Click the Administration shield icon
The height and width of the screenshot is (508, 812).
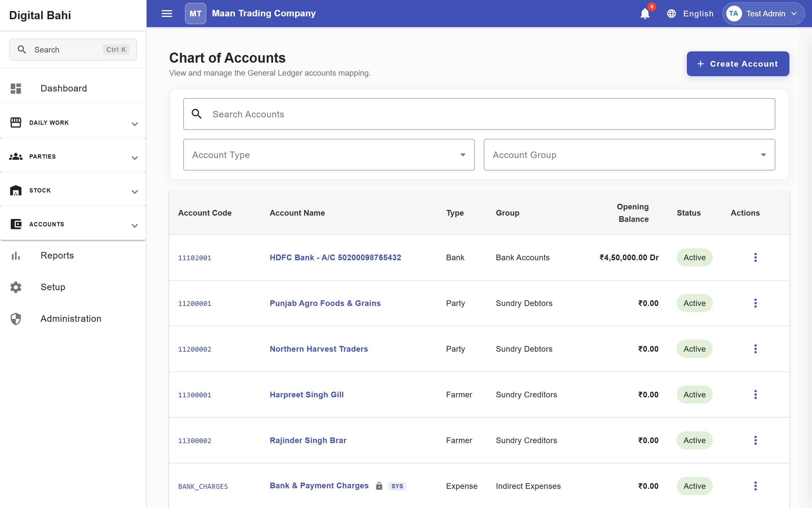(16, 319)
